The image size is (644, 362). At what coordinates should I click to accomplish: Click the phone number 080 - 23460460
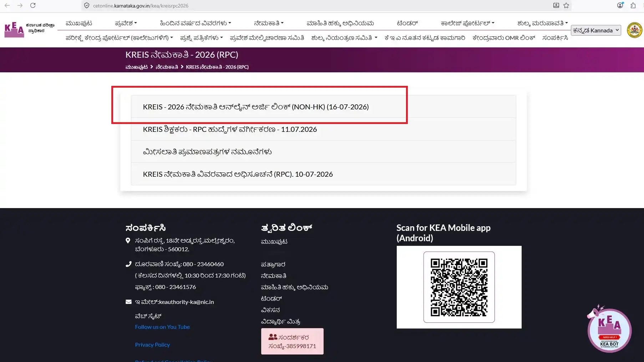tap(203, 264)
